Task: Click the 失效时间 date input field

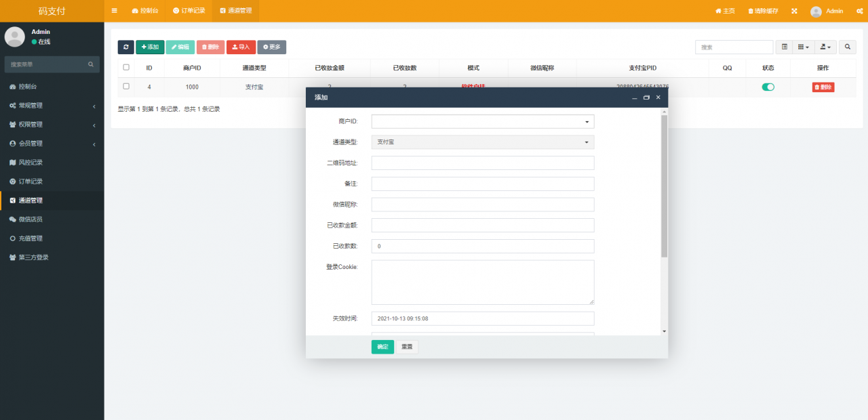Action: tap(482, 318)
